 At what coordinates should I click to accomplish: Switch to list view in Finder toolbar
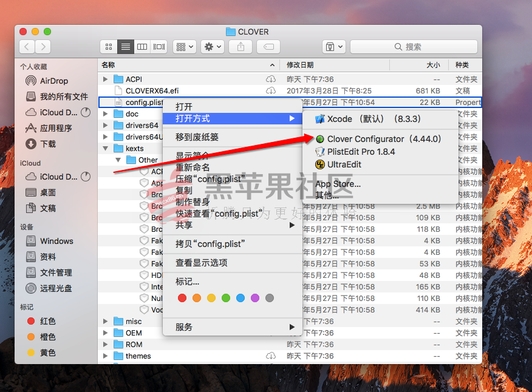click(126, 47)
